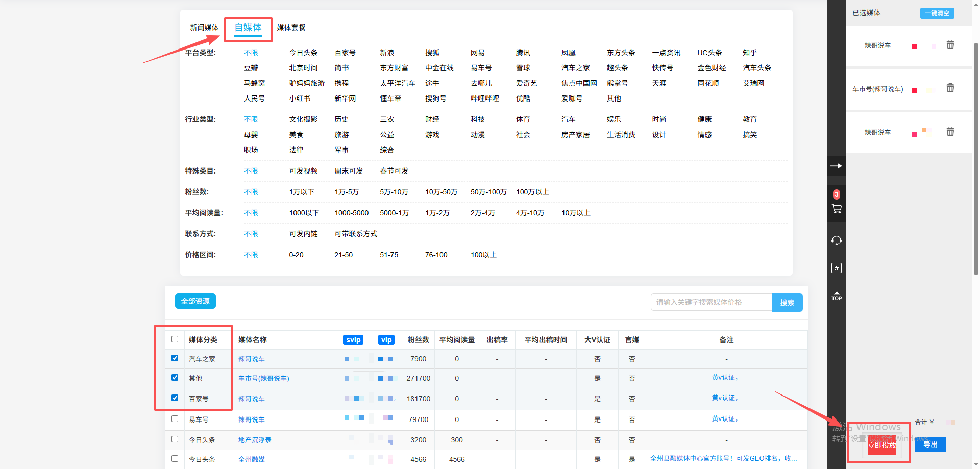
Task: Remove 车市号(辣哥说车) using trash icon
Action: tap(950, 88)
